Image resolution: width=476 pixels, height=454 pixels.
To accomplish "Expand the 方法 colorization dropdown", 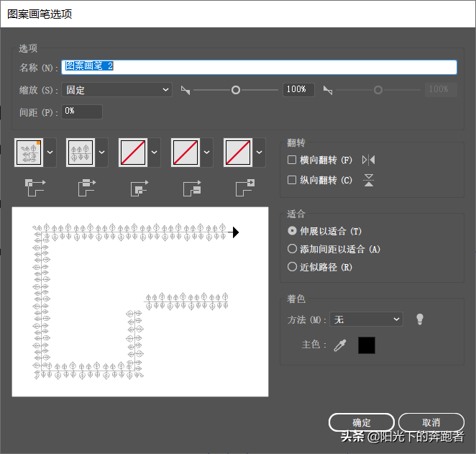I will (367, 319).
